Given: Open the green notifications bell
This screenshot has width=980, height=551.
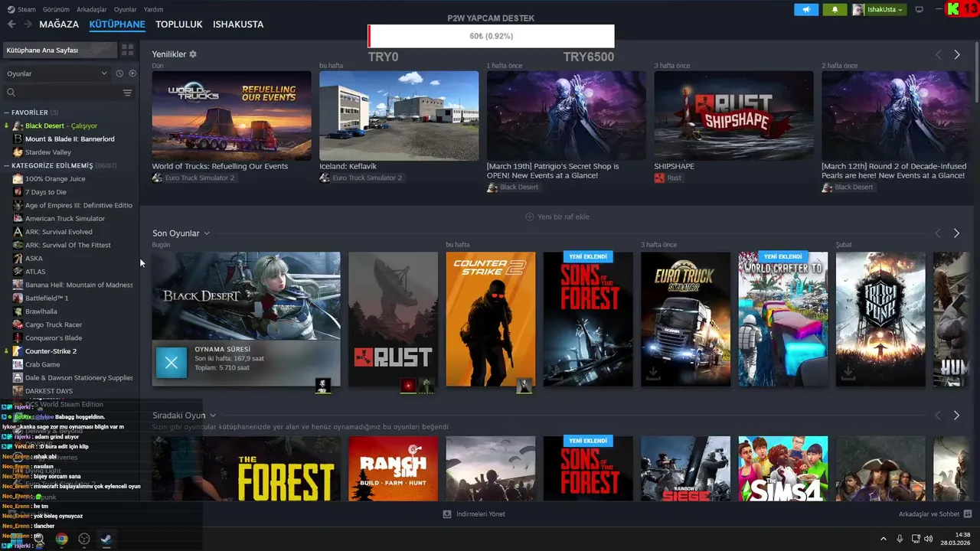Looking at the screenshot, I should 835,9.
